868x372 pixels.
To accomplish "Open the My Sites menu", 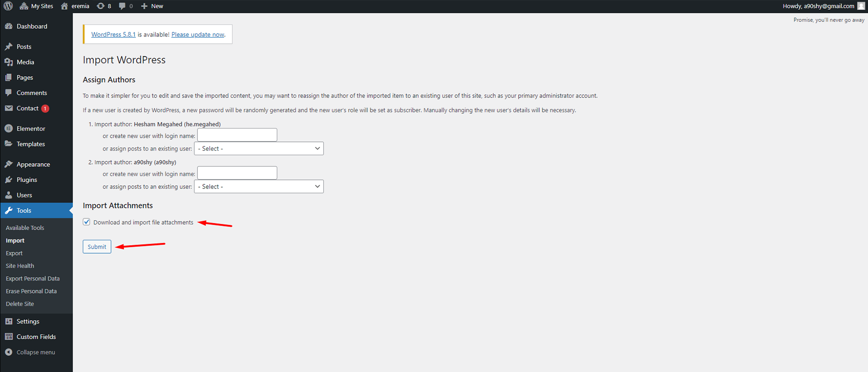I will 37,6.
